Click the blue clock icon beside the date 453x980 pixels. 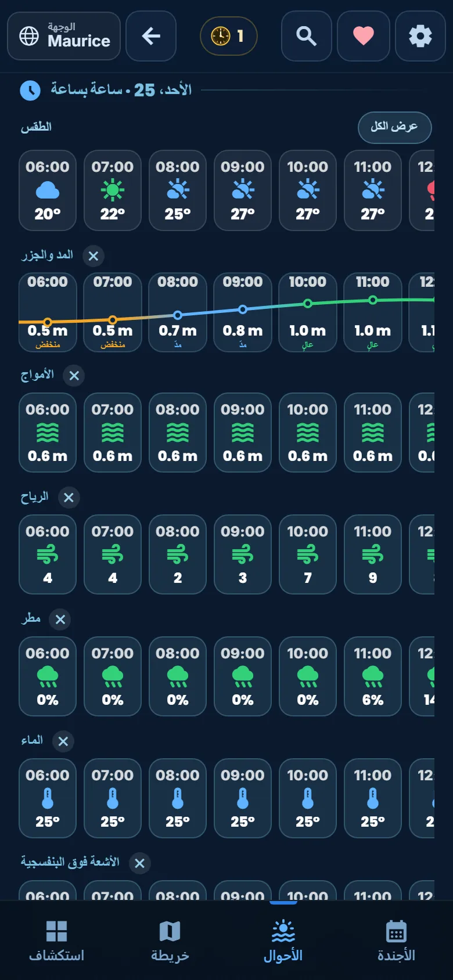click(30, 90)
